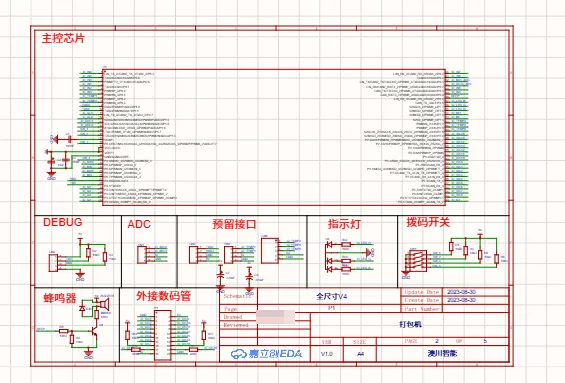Select the P1 page name
The height and width of the screenshot is (383, 565).
coord(332,308)
